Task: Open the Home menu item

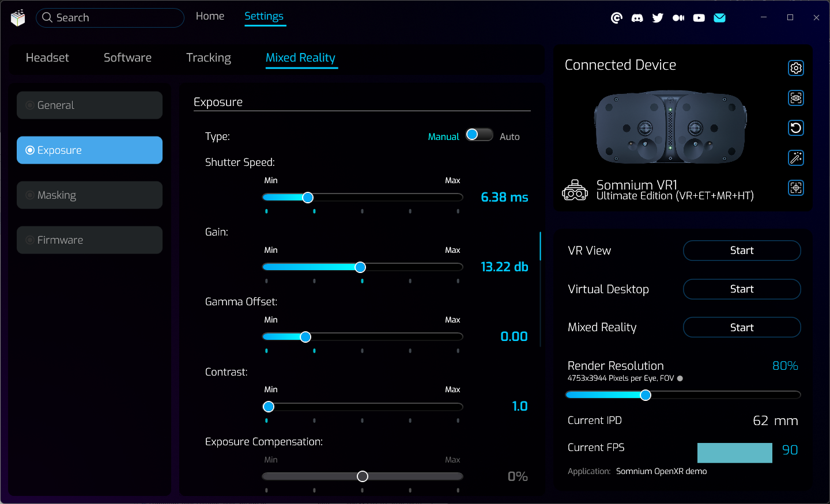Action: click(x=210, y=16)
